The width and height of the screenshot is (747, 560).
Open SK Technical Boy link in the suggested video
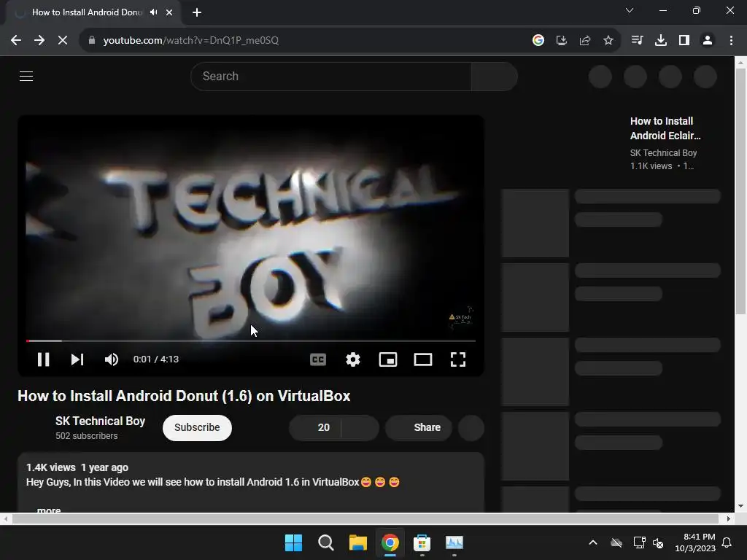click(663, 153)
